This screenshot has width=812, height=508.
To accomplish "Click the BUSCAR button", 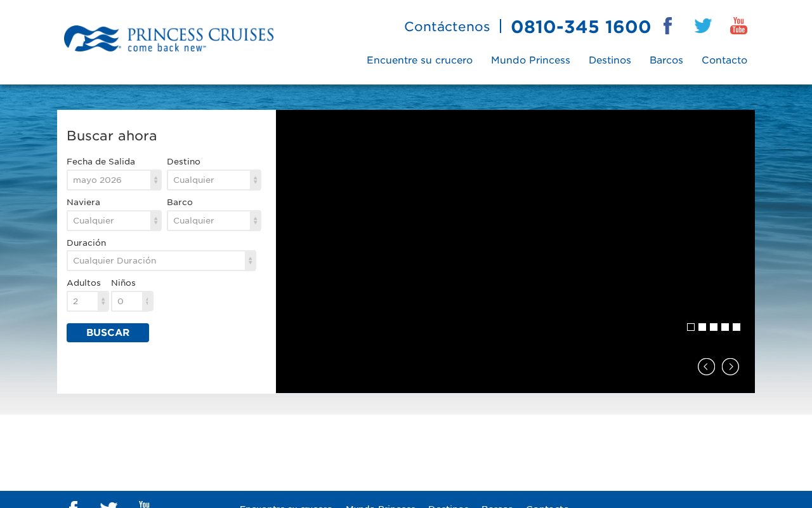I will click(108, 333).
